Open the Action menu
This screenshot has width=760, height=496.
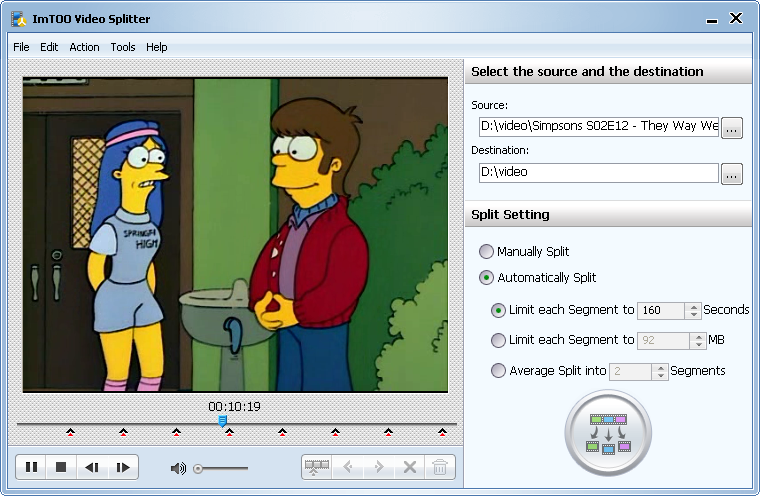[x=84, y=47]
